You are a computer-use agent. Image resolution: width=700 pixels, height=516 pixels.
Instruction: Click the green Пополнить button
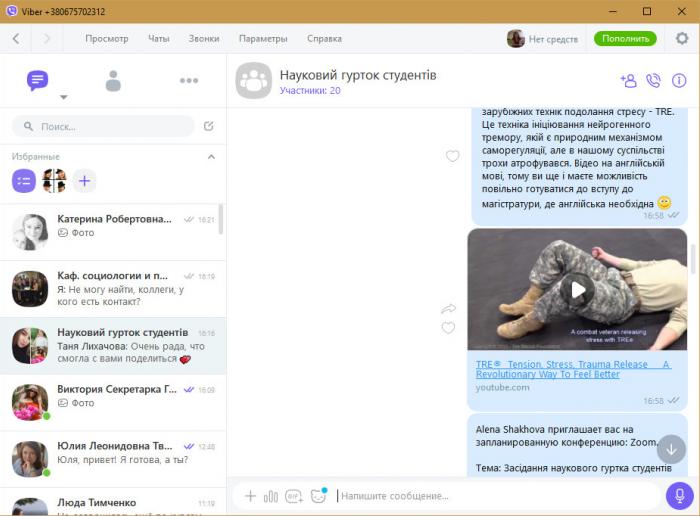[625, 39]
